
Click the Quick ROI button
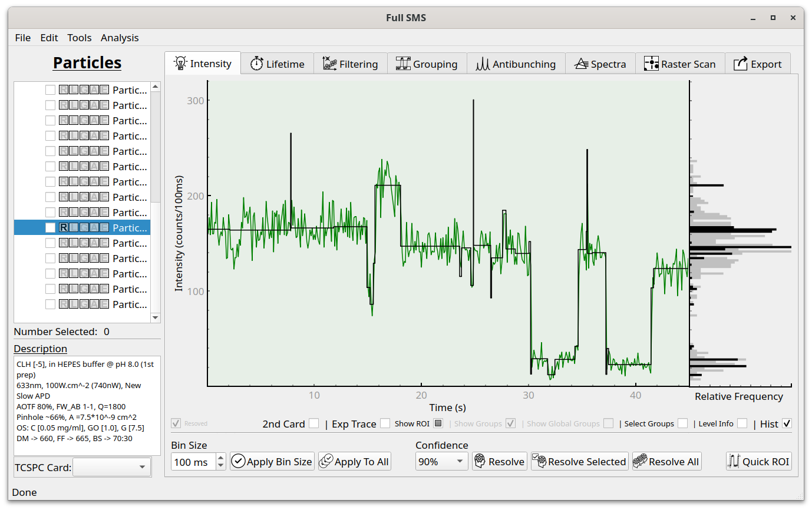[x=759, y=462]
